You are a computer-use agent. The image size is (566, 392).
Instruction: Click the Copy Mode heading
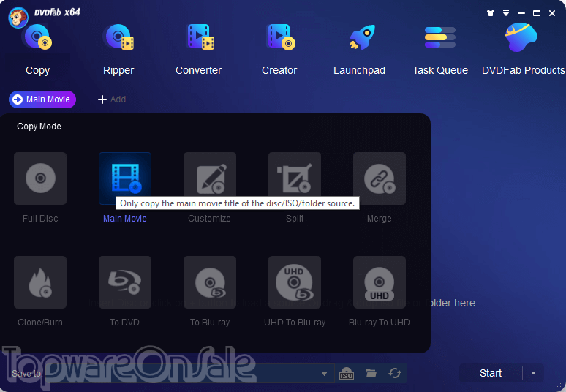tap(39, 127)
